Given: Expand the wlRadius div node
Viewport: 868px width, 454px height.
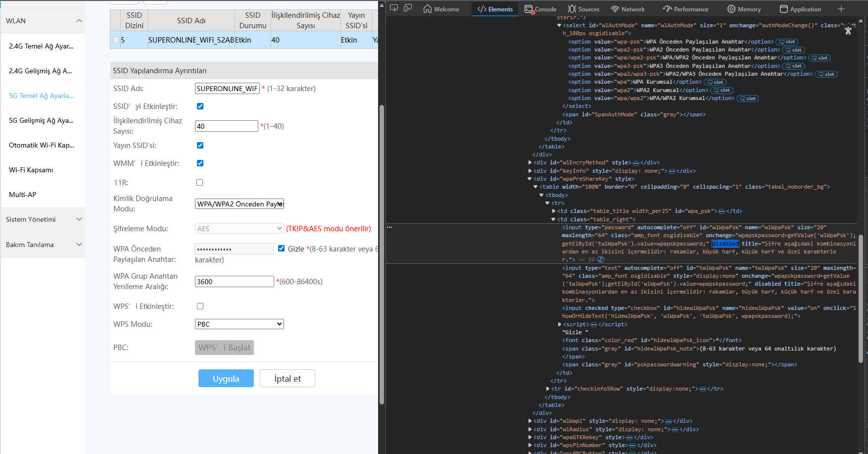Looking at the screenshot, I should (x=530, y=430).
